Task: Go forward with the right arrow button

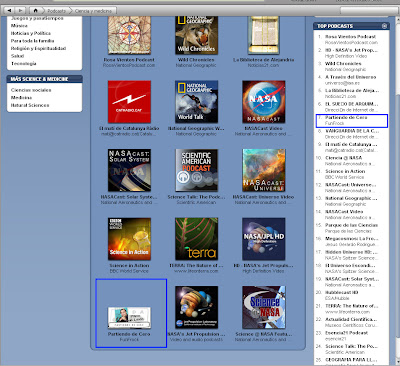Action: (x=20, y=11)
